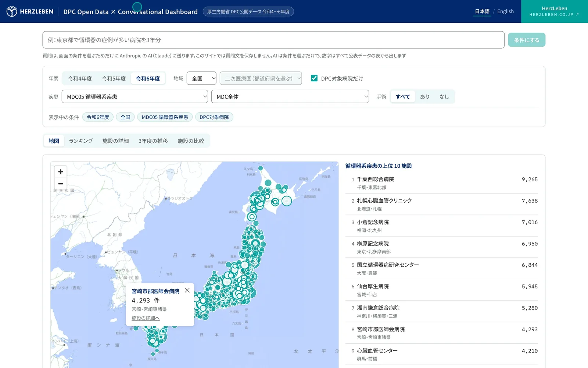Click the HerzLeben logo icon
Viewport: 588px width, 368px height.
click(x=12, y=11)
